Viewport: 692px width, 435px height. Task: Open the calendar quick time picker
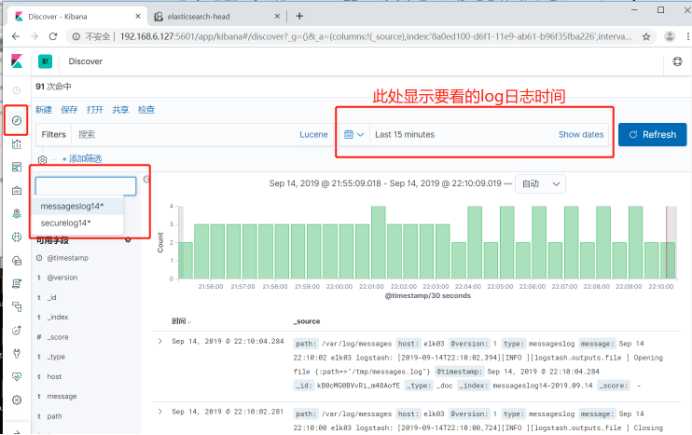click(x=354, y=135)
